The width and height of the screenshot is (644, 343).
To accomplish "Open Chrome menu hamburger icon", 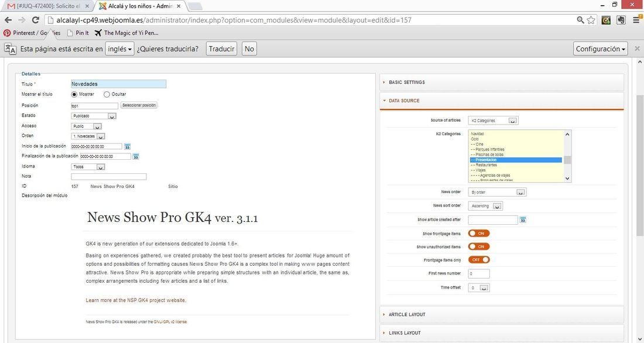I will pyautogui.click(x=636, y=20).
